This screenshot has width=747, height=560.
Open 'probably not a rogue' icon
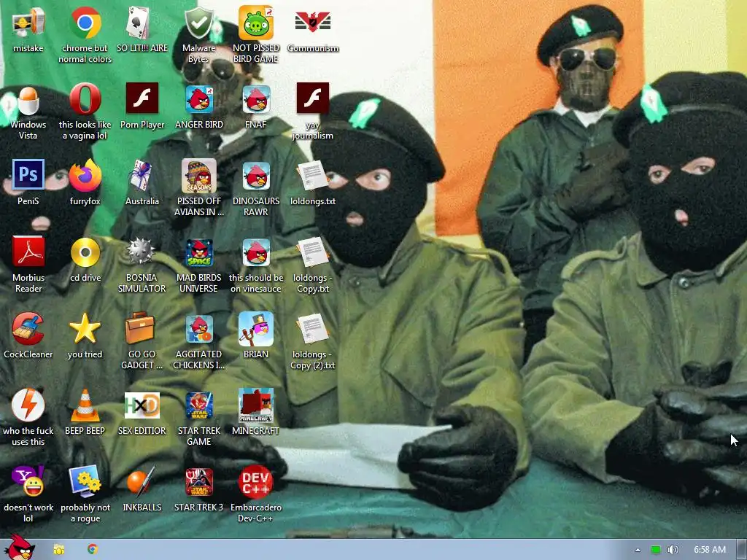85,482
